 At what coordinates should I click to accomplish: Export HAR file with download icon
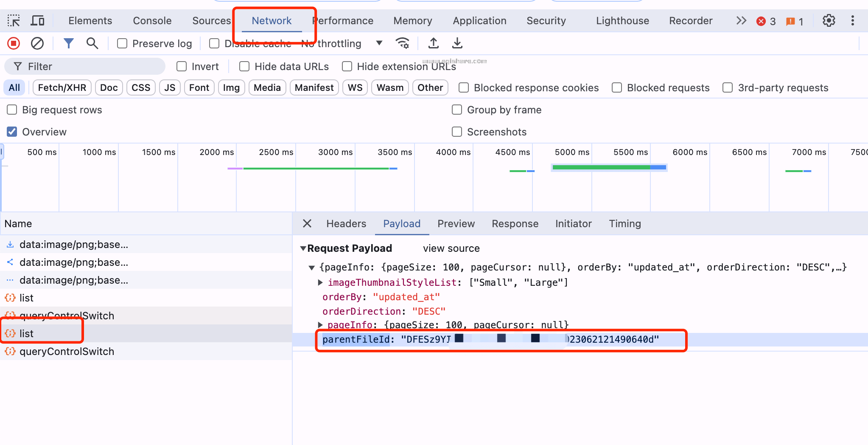point(457,43)
